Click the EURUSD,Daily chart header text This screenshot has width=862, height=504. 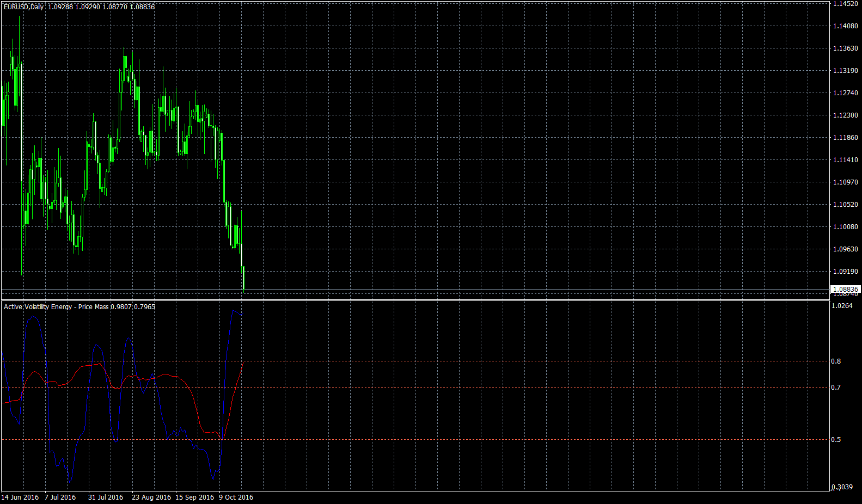pos(79,7)
